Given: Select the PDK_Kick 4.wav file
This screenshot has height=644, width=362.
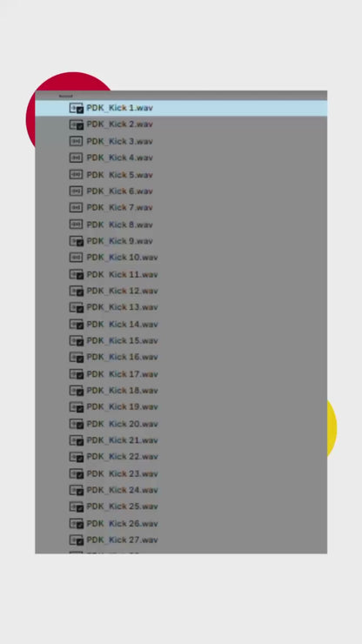Looking at the screenshot, I should tap(181, 158).
